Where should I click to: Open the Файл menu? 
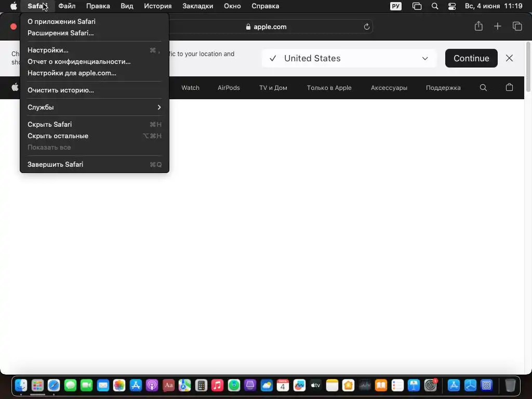tap(67, 6)
